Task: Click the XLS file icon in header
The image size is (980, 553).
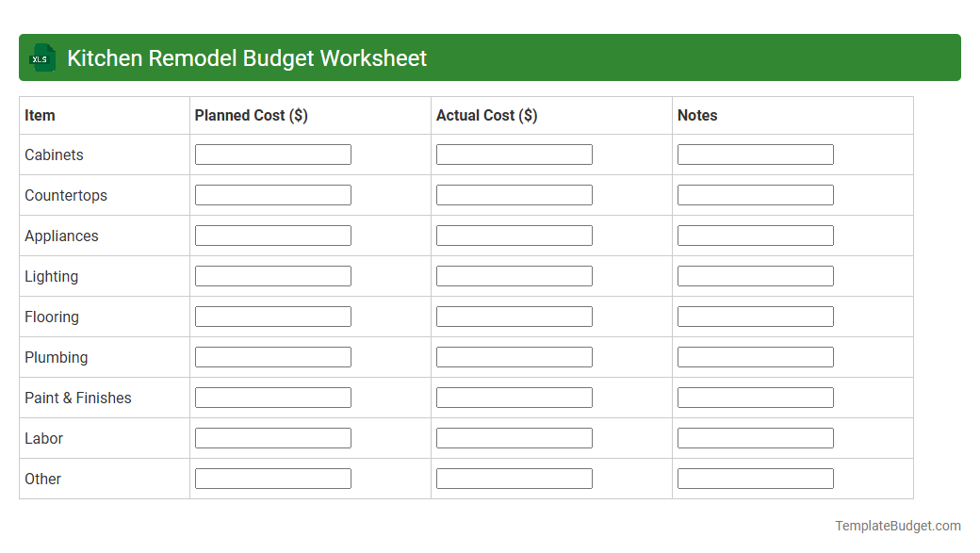Action: click(x=41, y=57)
